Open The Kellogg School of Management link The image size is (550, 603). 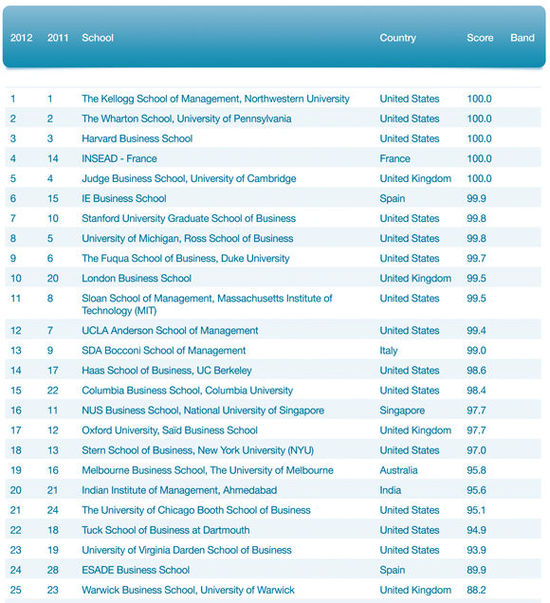215,99
